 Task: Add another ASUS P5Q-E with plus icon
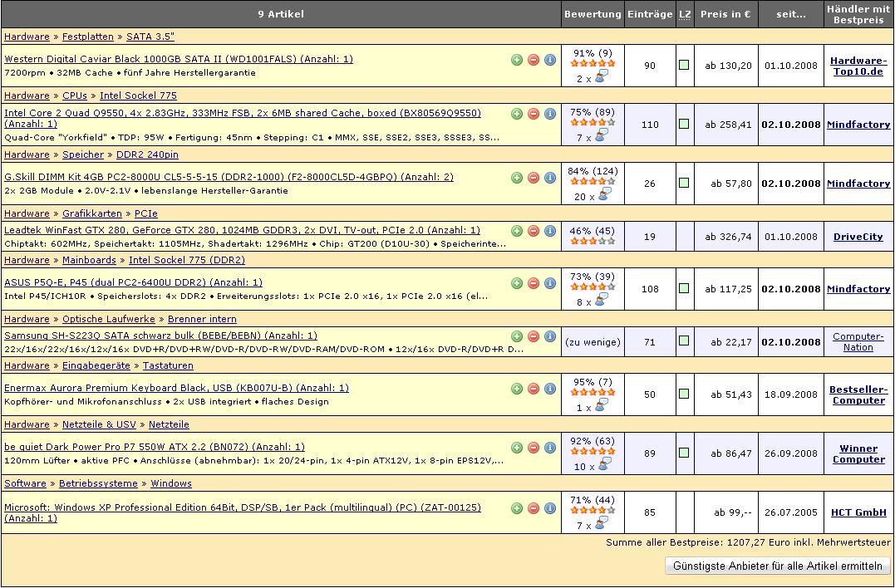tap(517, 283)
